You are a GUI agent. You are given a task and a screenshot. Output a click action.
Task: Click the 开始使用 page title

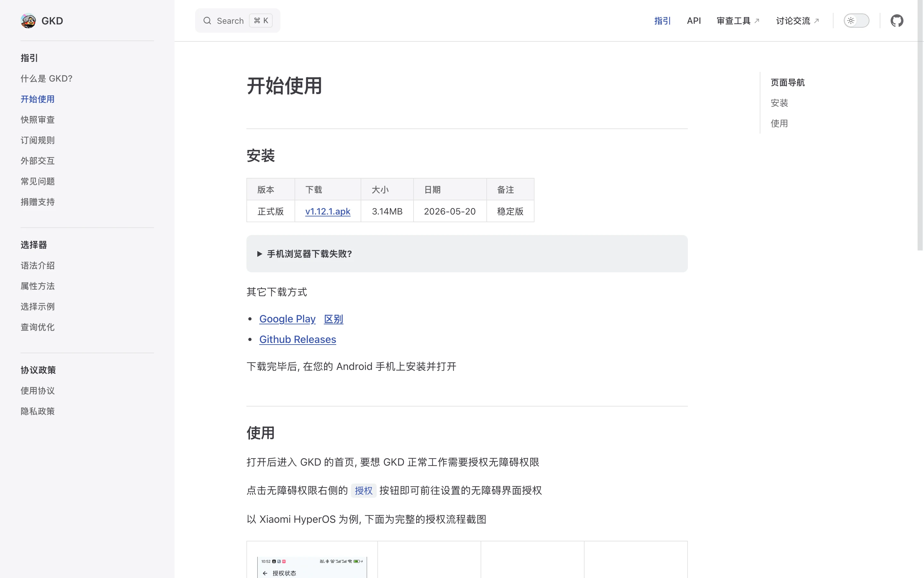click(x=284, y=86)
